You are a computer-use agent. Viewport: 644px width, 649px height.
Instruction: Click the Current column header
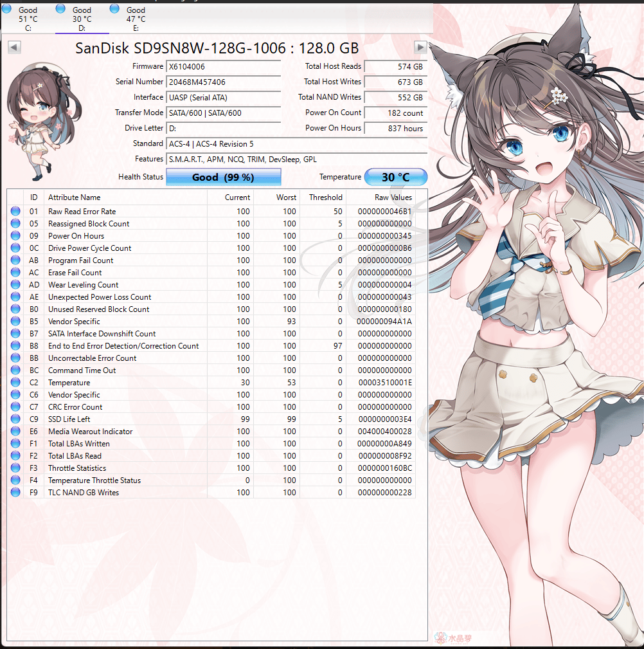click(230, 197)
